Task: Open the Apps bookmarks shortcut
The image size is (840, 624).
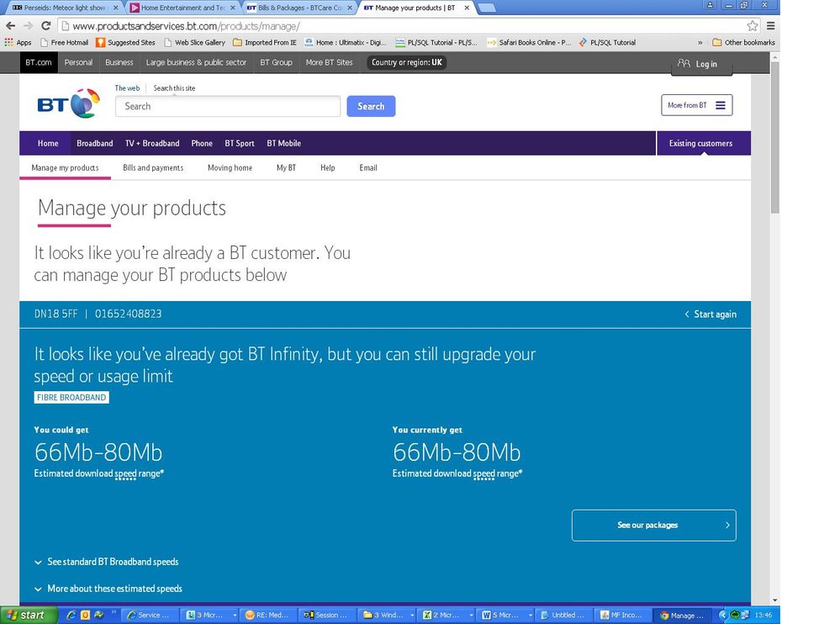Action: click(x=18, y=42)
